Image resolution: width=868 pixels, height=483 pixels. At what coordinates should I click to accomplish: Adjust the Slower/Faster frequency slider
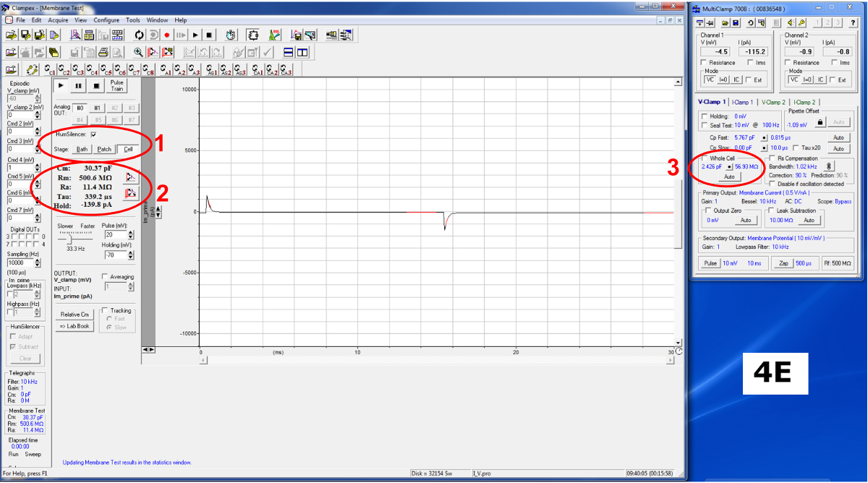tap(70, 238)
